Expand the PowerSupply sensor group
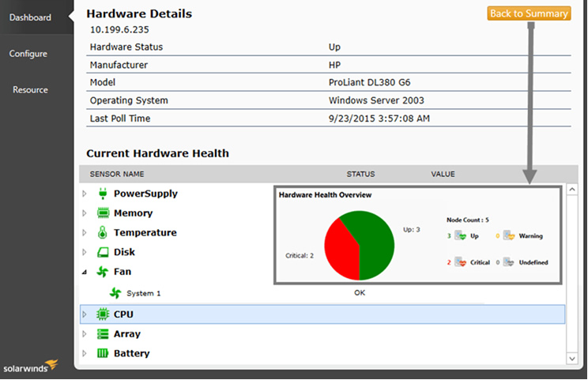 [85, 194]
